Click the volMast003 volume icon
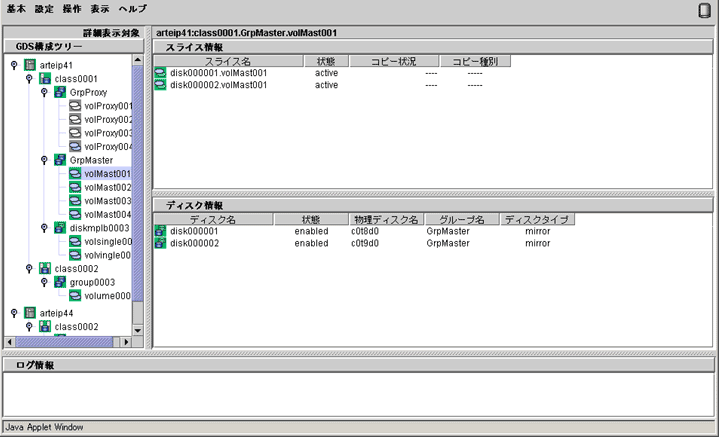 click(75, 201)
